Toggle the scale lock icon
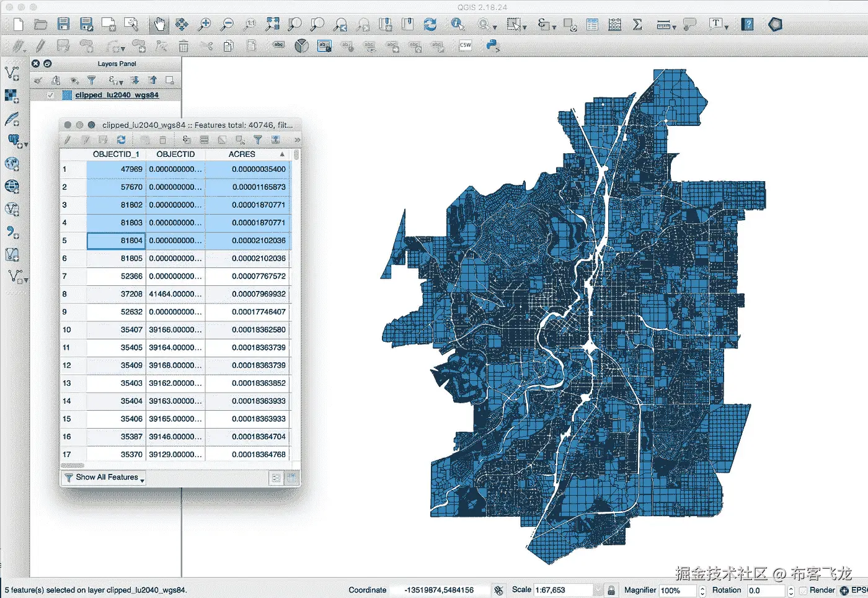The width and height of the screenshot is (868, 598). [611, 590]
